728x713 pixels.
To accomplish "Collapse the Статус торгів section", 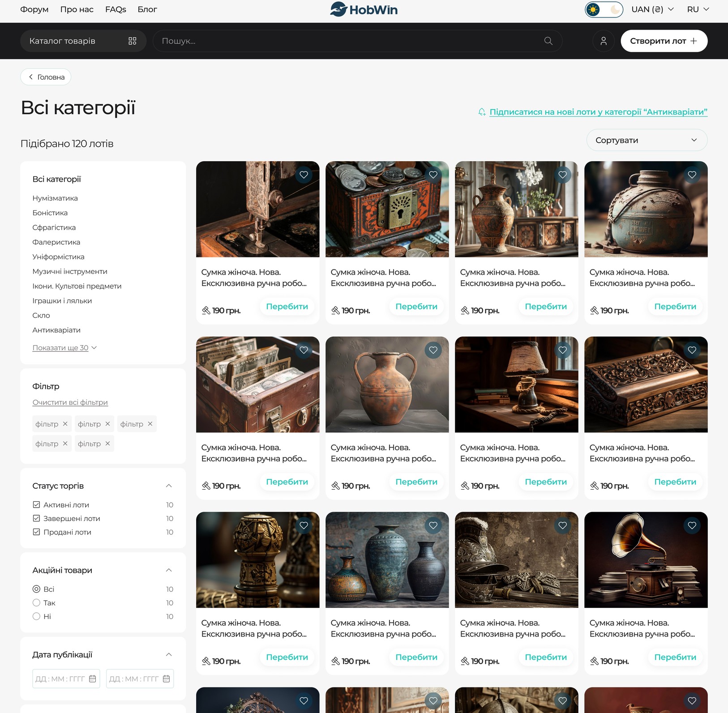I will coord(169,486).
